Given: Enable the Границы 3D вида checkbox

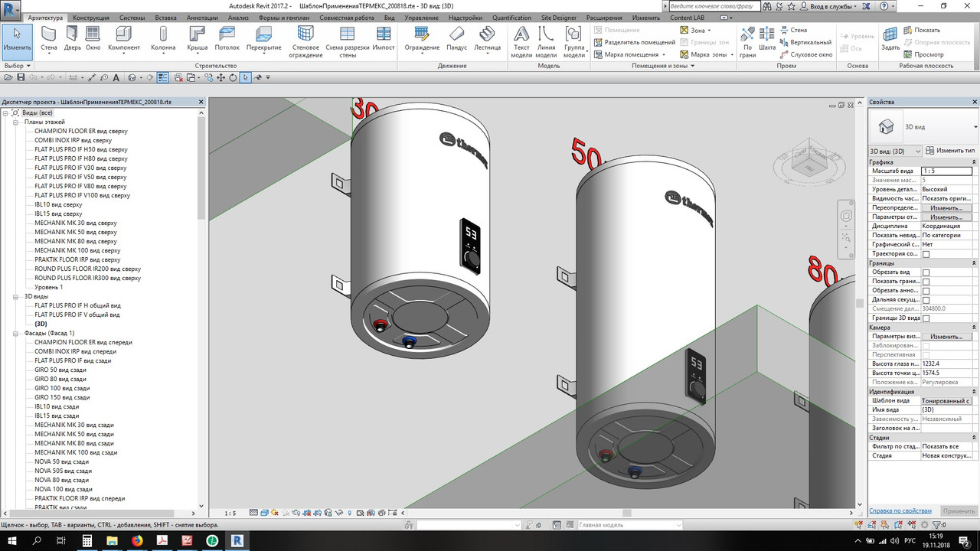Looking at the screenshot, I should [926, 318].
